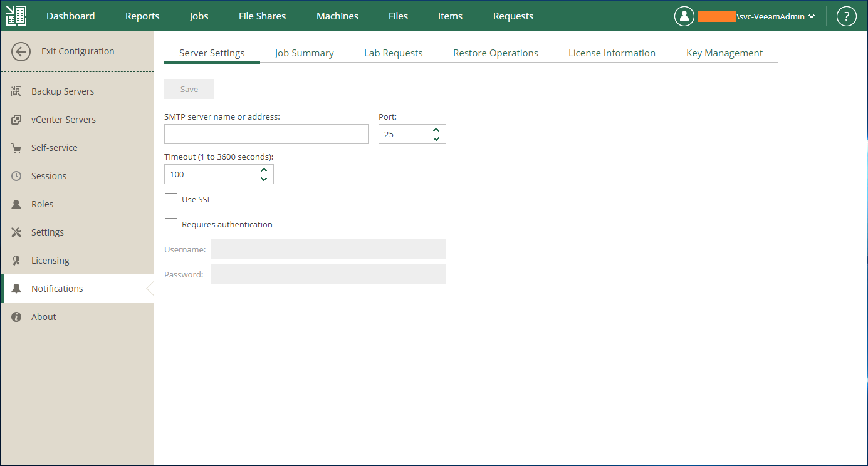
Task: Select the Server Settings tab
Action: point(212,53)
